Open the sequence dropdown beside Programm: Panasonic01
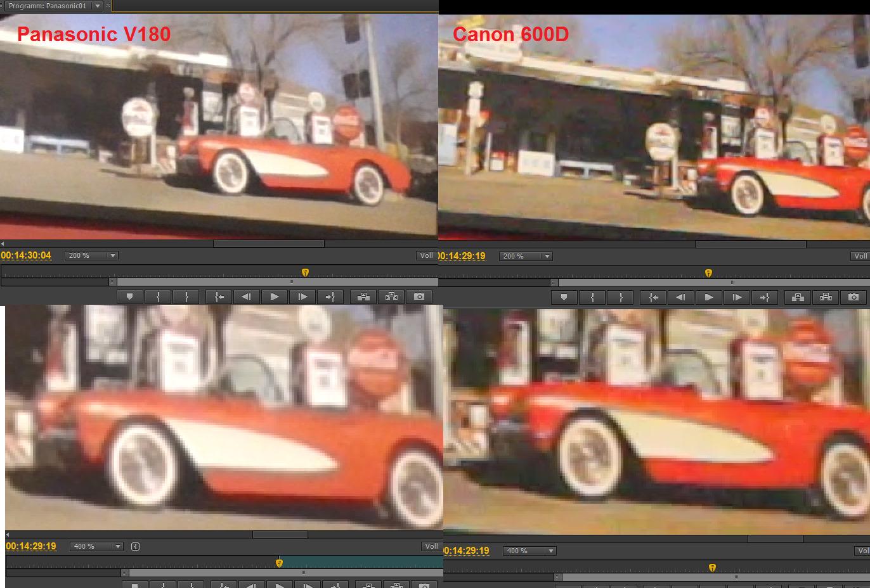 click(x=97, y=6)
